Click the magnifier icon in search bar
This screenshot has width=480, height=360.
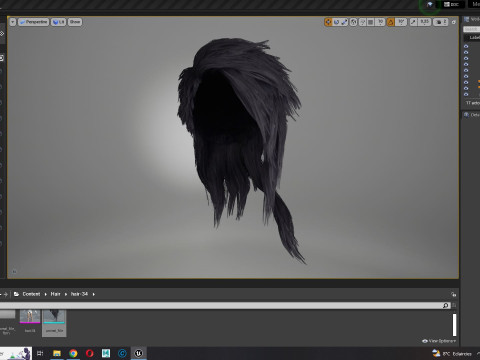tap(446, 305)
